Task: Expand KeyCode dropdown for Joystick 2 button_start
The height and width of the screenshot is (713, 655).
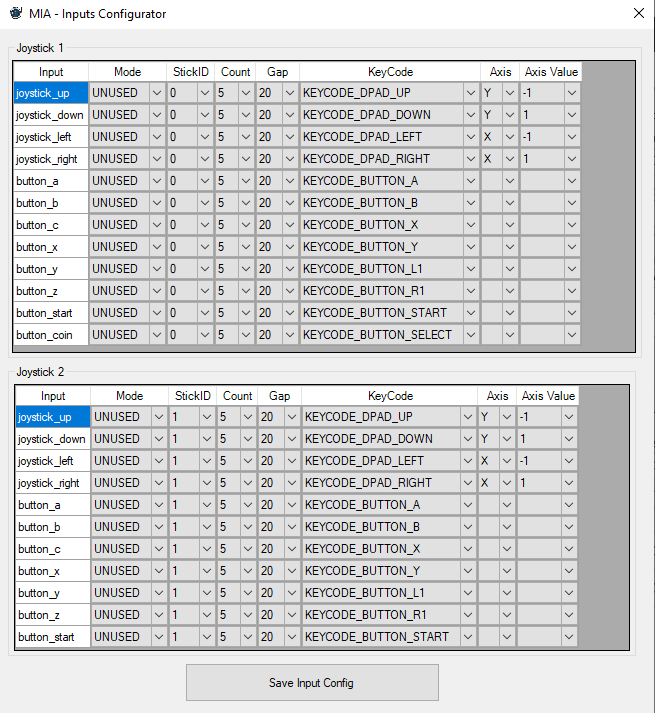Action: (468, 637)
